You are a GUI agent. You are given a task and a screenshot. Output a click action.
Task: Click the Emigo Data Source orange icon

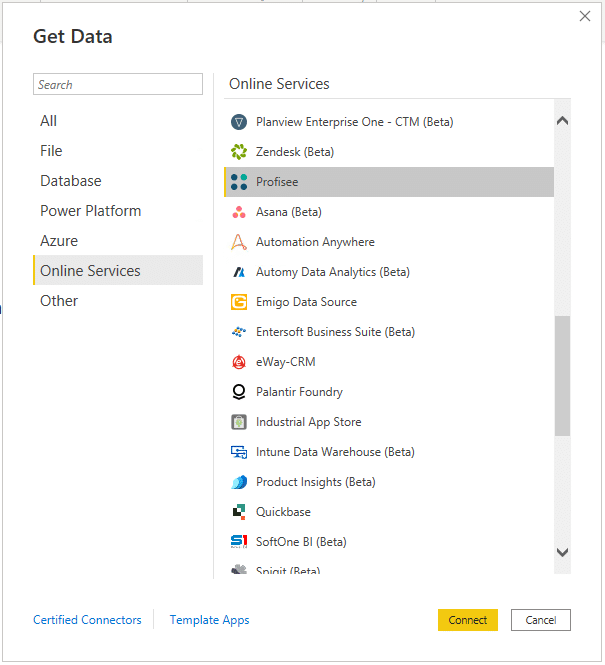(239, 302)
